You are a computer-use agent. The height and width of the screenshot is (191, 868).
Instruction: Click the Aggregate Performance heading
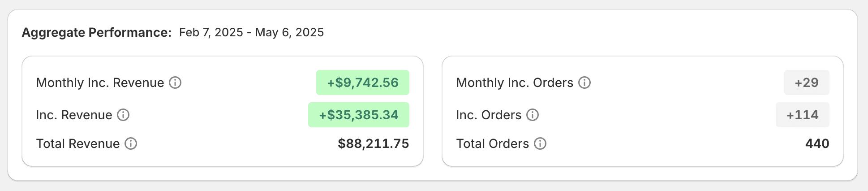(97, 32)
